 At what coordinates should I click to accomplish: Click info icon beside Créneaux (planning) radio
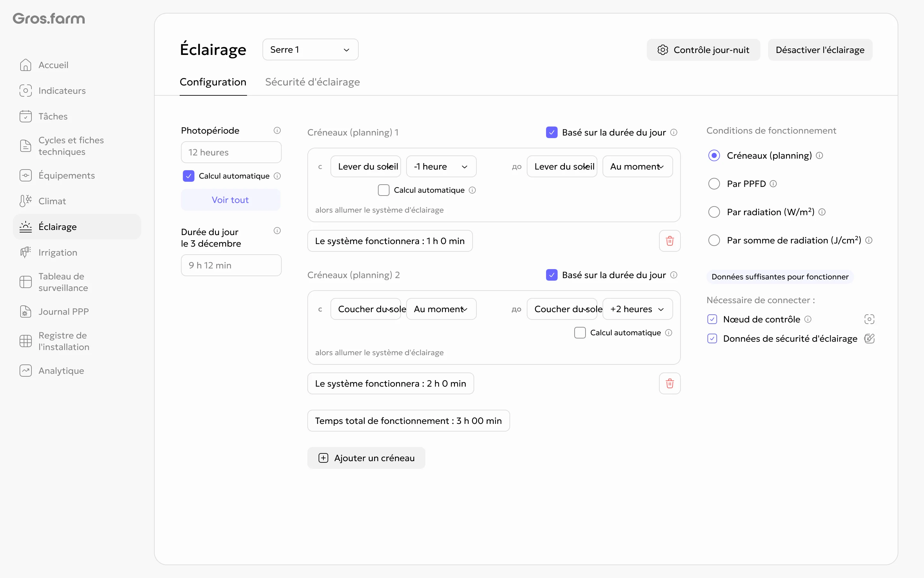(819, 156)
